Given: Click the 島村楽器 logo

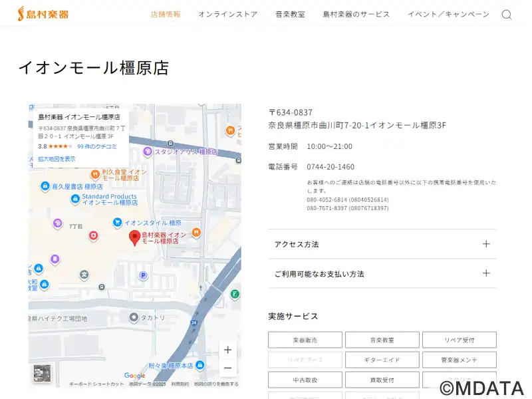Looking at the screenshot, I should click(x=43, y=14).
